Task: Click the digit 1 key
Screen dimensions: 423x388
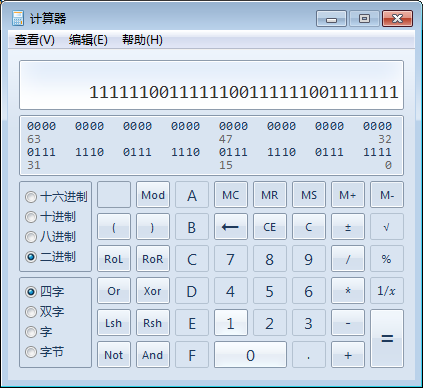Action: click(x=231, y=323)
